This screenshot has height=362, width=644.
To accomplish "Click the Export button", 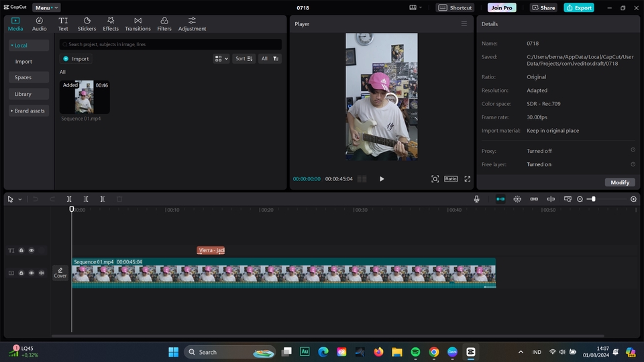I will pyautogui.click(x=578, y=7).
